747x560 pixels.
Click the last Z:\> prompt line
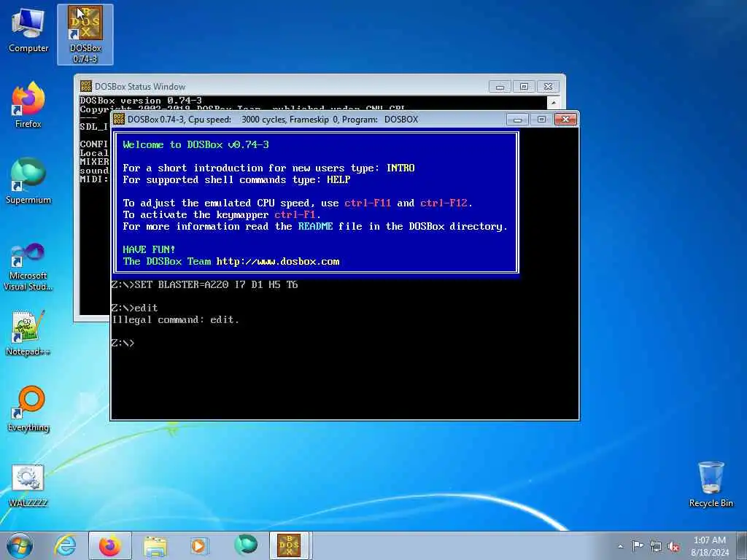click(123, 343)
